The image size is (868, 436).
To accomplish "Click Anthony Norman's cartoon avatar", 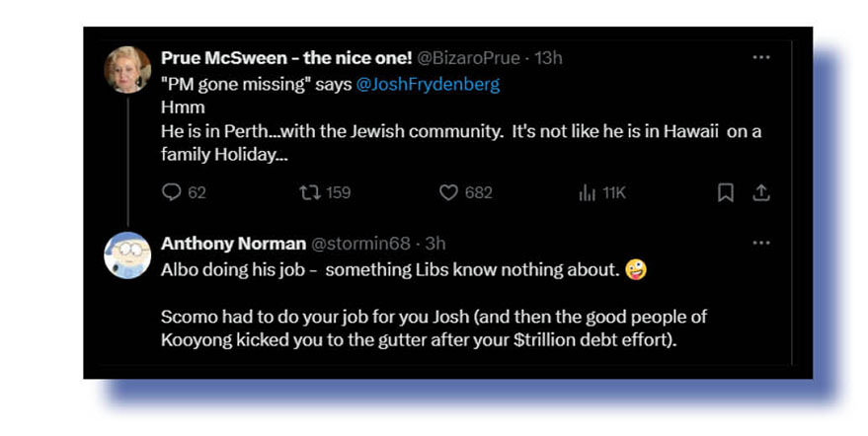I will (127, 255).
